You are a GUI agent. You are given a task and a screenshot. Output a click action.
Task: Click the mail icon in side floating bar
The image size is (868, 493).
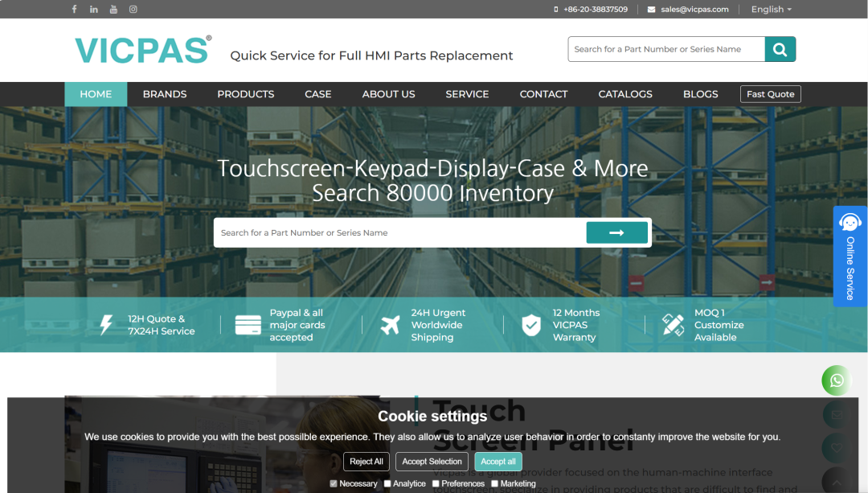coord(837,414)
